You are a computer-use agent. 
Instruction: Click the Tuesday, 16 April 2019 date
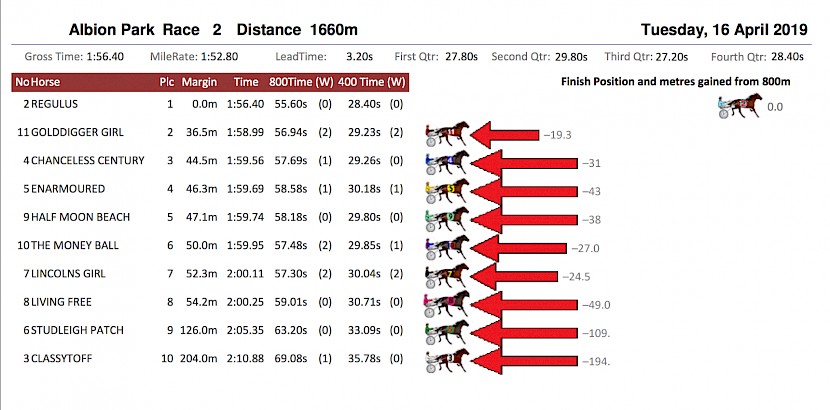coord(724,30)
